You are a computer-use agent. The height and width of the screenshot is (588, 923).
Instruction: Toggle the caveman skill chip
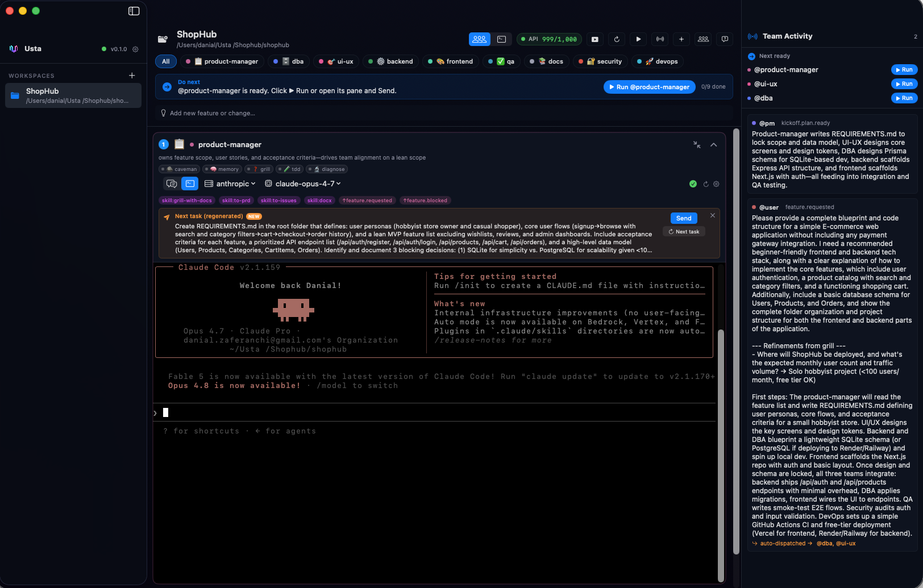180,169
